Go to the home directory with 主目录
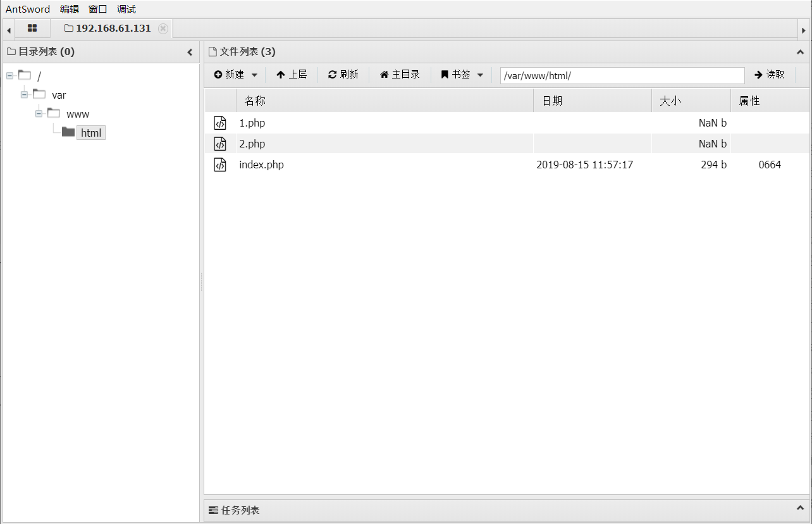Screen dimensions: 812x524 [x=400, y=75]
